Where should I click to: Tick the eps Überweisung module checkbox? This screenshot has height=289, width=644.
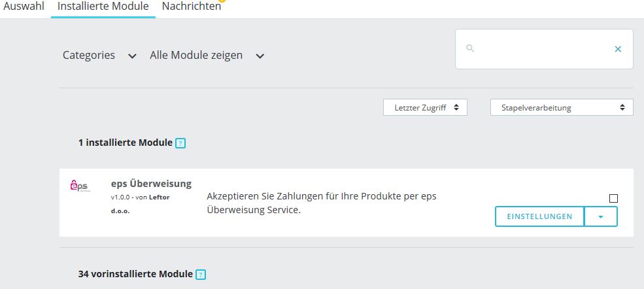613,198
